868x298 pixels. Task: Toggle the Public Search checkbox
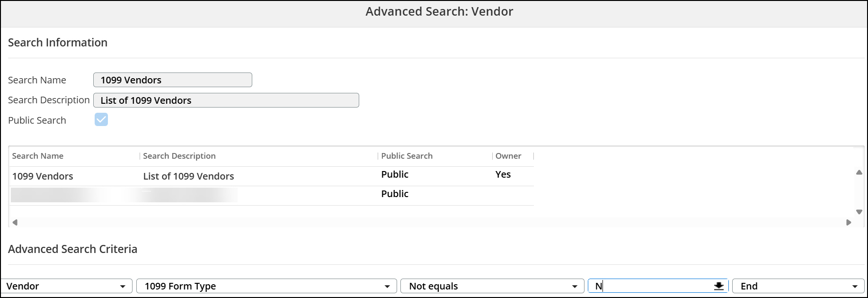click(101, 119)
